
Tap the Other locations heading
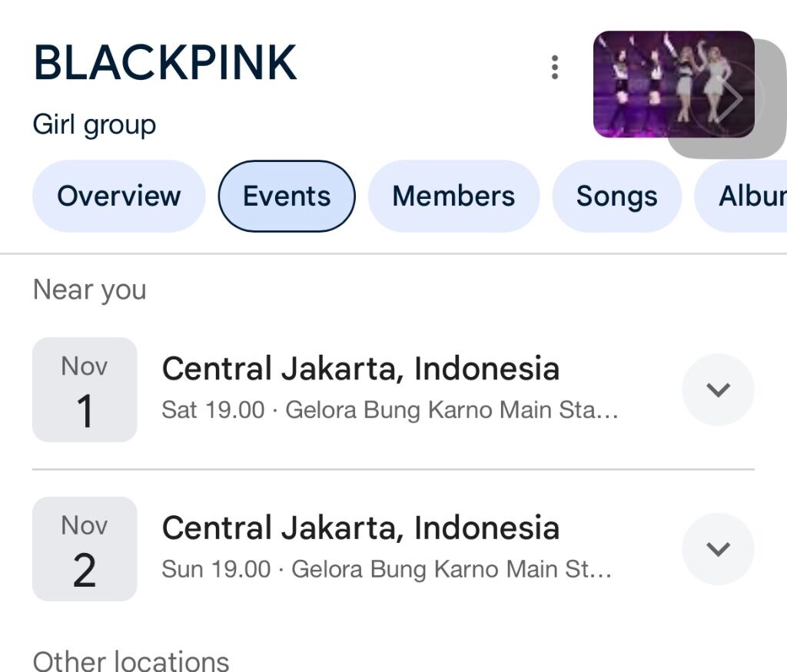[x=131, y=660]
